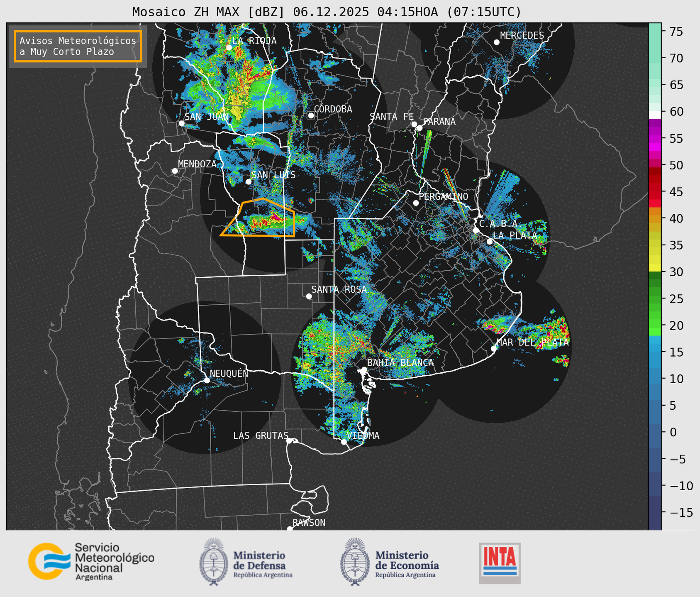Image resolution: width=700 pixels, height=597 pixels.
Task: Click the 'SANTA FE' city label
Action: (392, 117)
